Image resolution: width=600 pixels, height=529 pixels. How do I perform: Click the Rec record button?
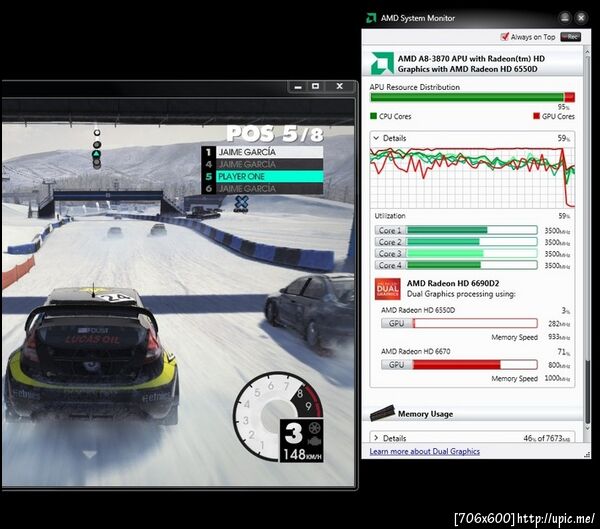(571, 37)
